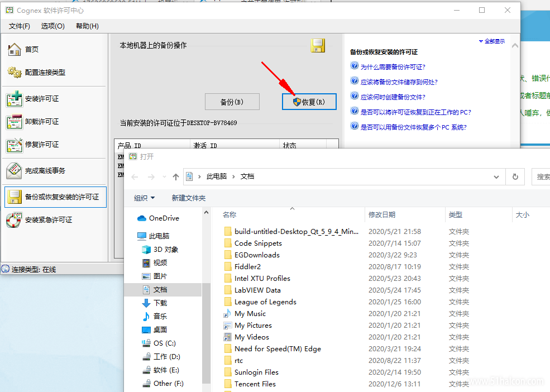550x392 pixels.
Task: Open the 首页 home page icon
Action: [x=15, y=50]
